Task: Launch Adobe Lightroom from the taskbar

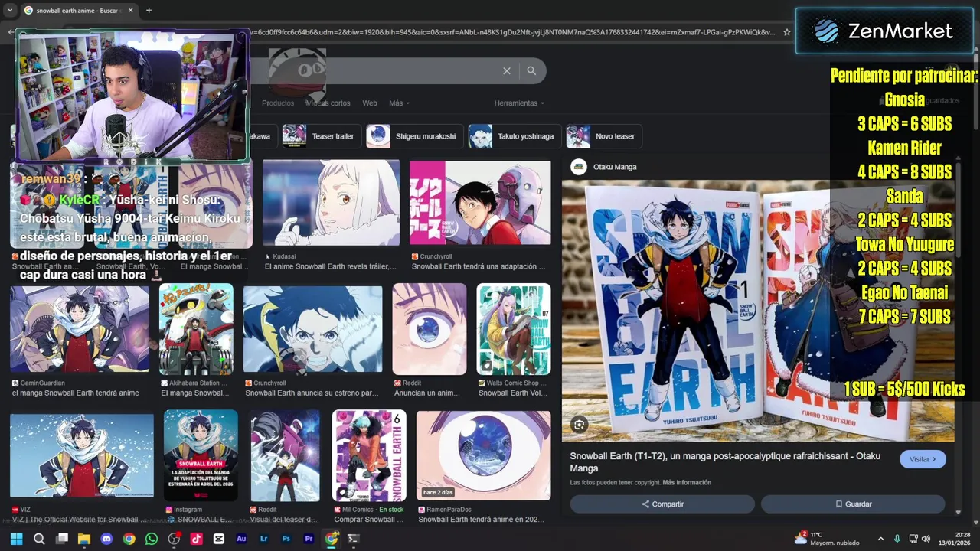Action: [264, 539]
